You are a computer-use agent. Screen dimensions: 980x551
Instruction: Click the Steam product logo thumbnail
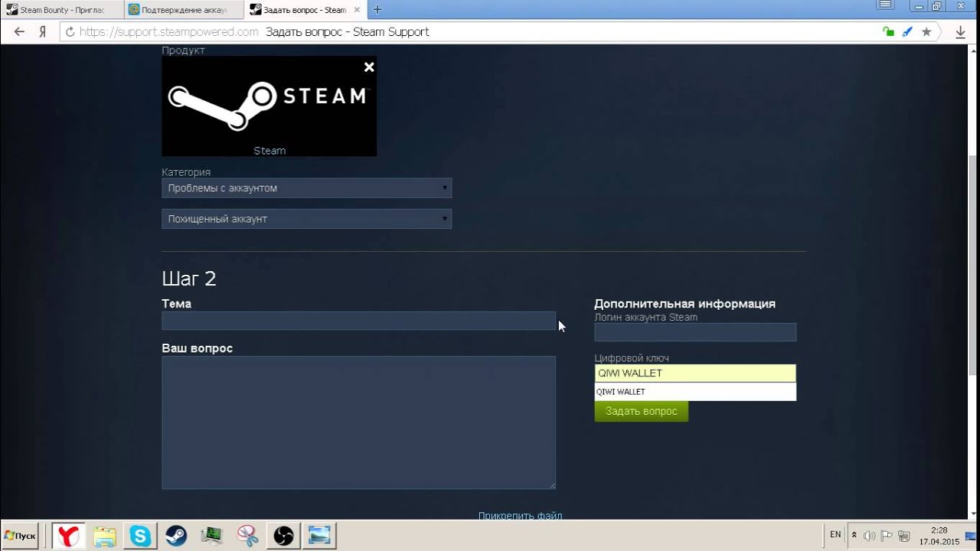click(x=269, y=106)
